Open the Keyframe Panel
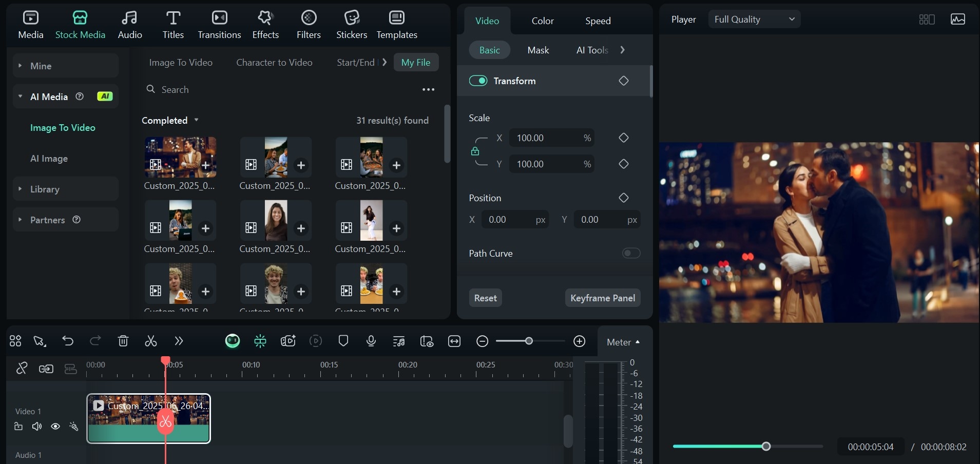 click(x=603, y=298)
